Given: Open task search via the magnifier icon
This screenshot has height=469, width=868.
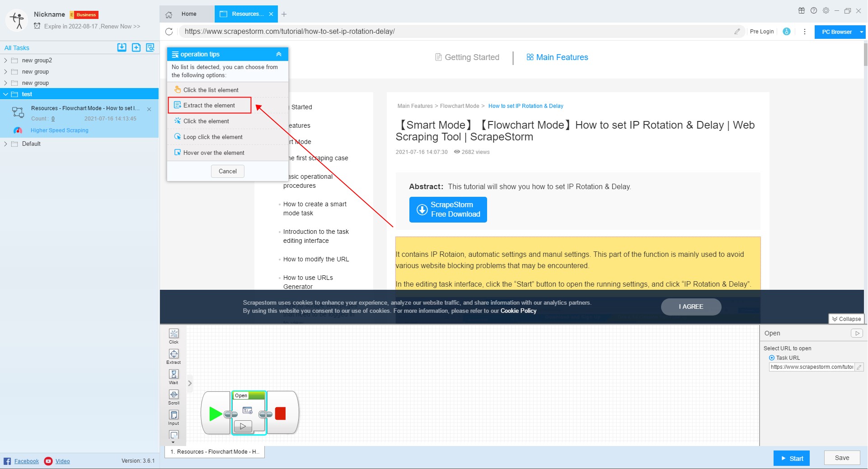Looking at the screenshot, I should click(x=150, y=47).
